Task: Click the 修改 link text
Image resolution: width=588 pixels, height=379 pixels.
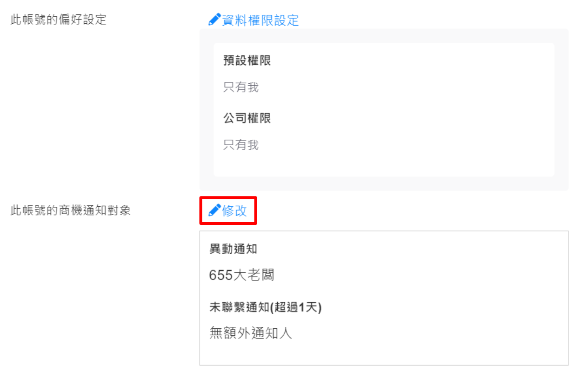Action: pyautogui.click(x=234, y=211)
